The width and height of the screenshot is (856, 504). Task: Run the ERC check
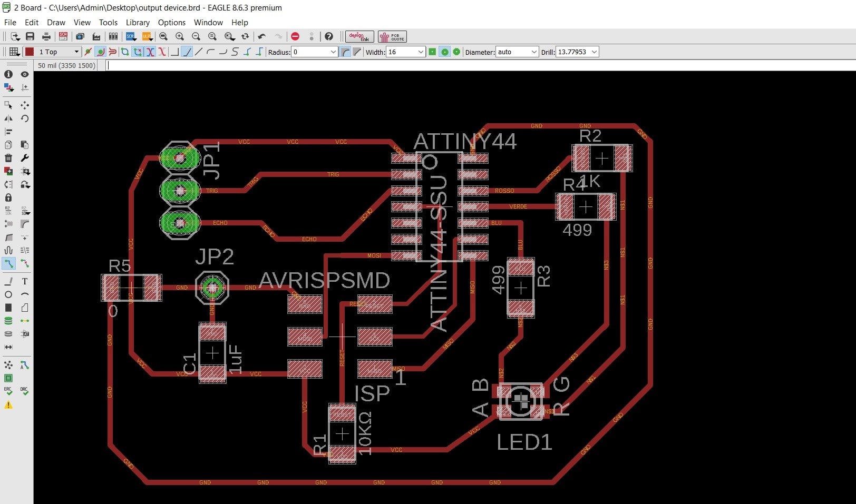[x=8, y=391]
